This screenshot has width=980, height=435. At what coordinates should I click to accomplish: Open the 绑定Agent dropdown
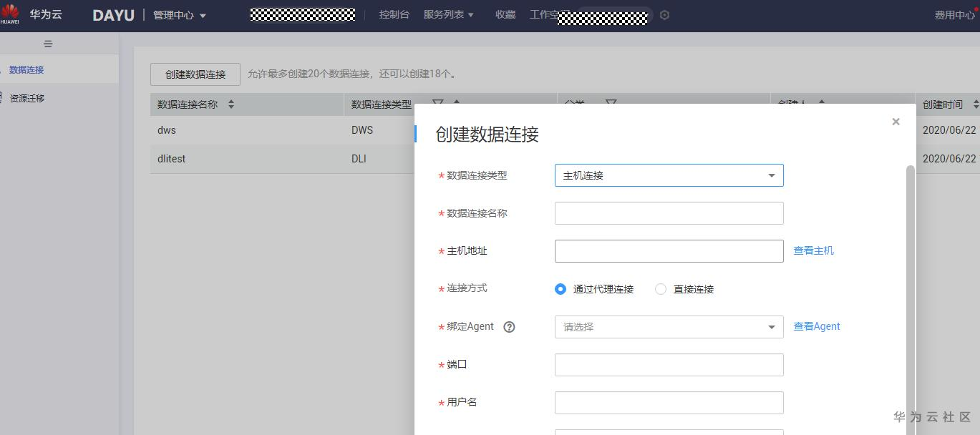[669, 327]
